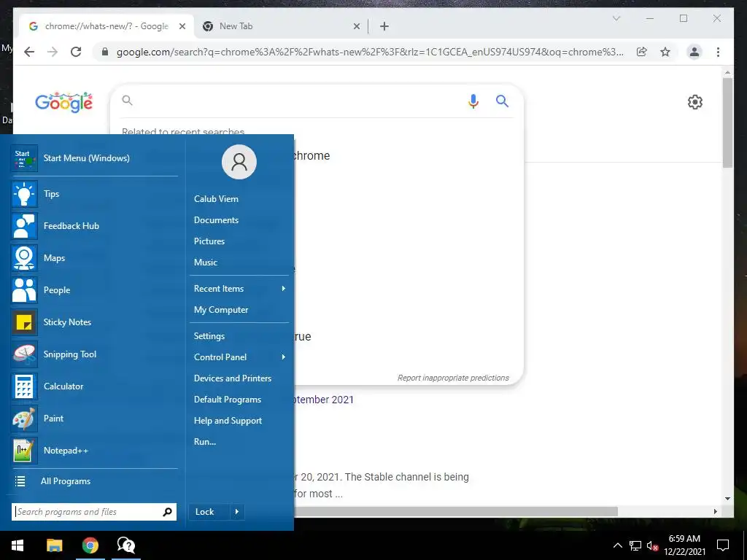Open Google quick settings gear

pyautogui.click(x=695, y=102)
